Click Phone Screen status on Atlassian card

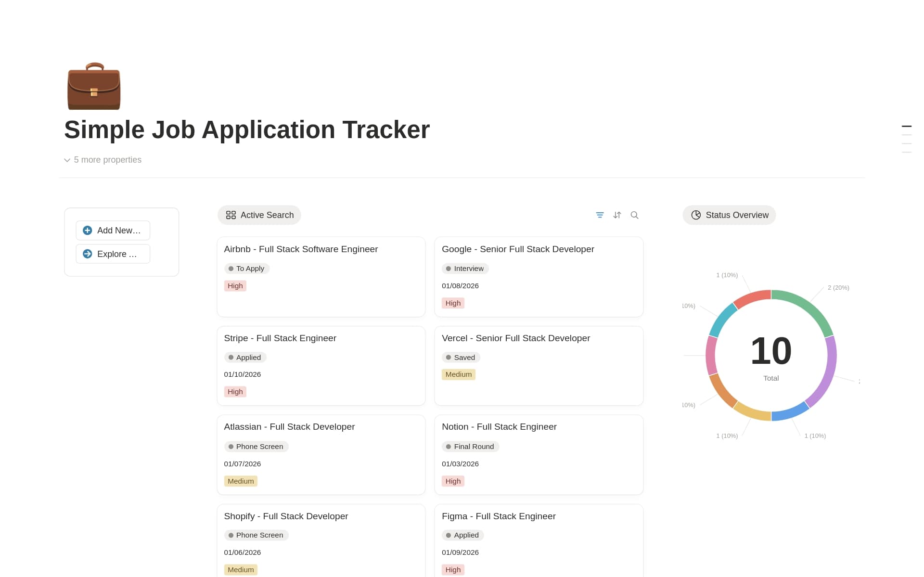click(256, 447)
